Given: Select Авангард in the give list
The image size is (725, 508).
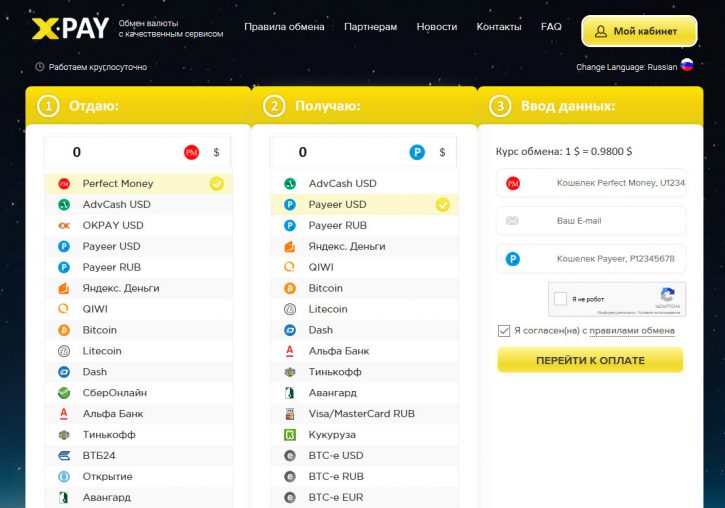Looking at the screenshot, I should [138, 498].
